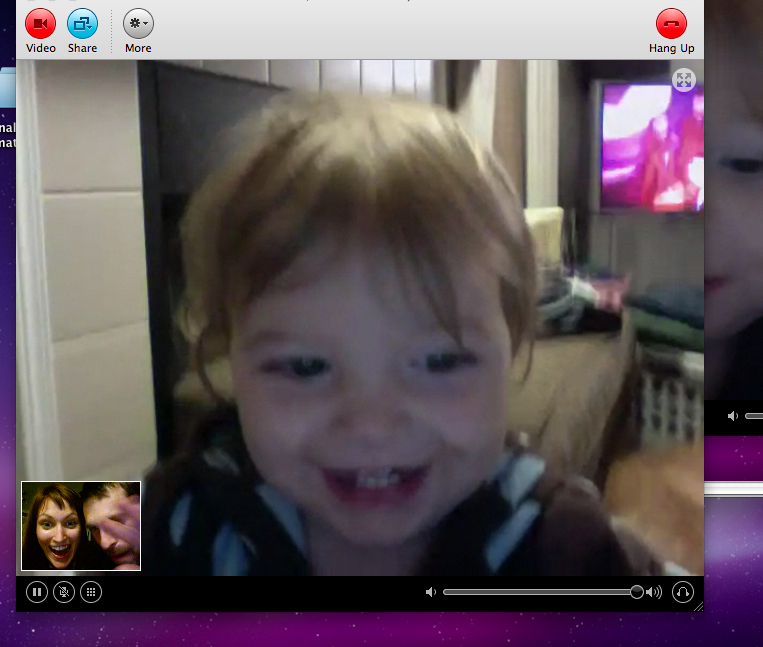Select the self-view video thumbnail

tap(81, 526)
